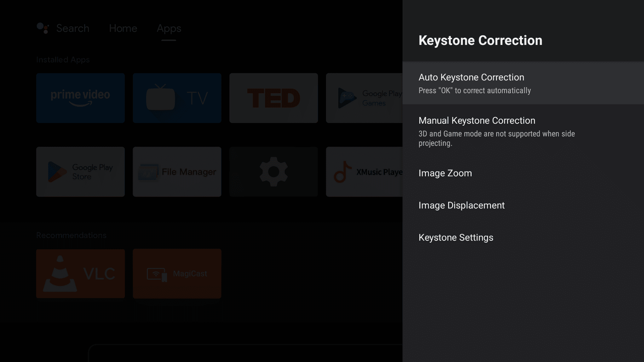The image size is (644, 362).
Task: Click the Keystone Correction panel title
Action: tap(480, 40)
